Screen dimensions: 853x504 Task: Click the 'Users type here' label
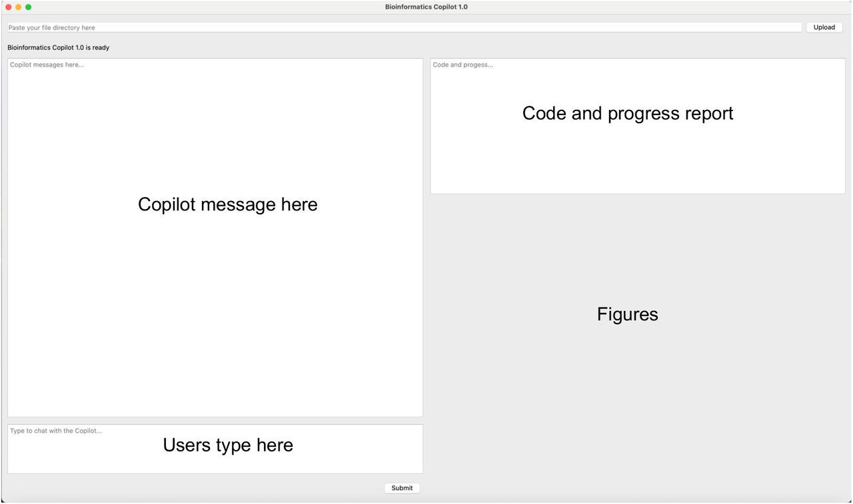pyautogui.click(x=228, y=445)
